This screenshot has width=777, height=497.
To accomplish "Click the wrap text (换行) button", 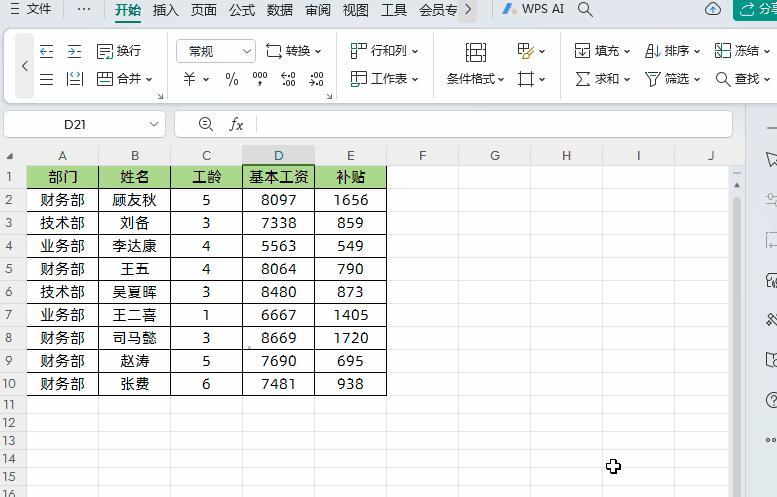I will coord(119,51).
